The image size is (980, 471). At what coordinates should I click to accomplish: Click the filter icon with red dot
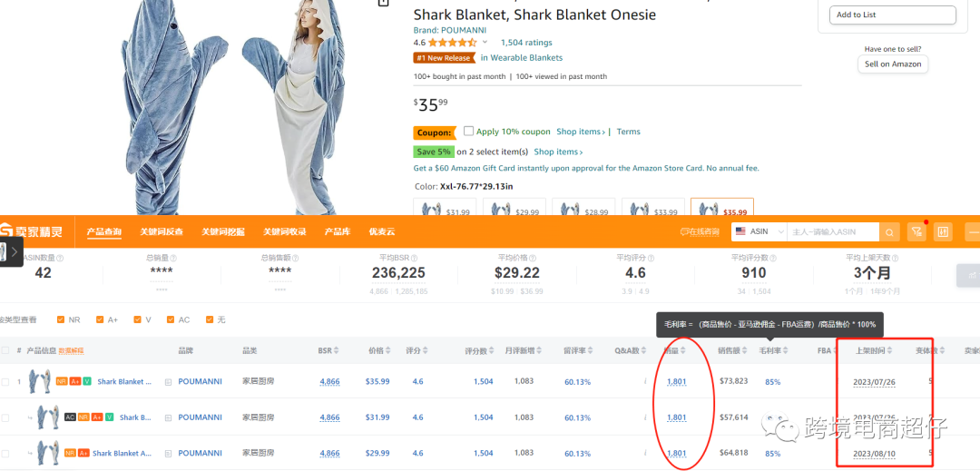pyautogui.click(x=916, y=232)
